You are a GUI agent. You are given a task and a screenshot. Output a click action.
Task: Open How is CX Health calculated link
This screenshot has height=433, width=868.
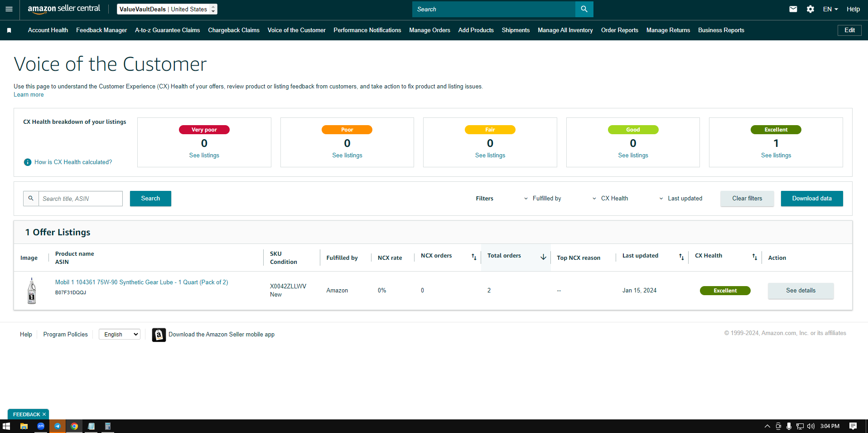73,162
